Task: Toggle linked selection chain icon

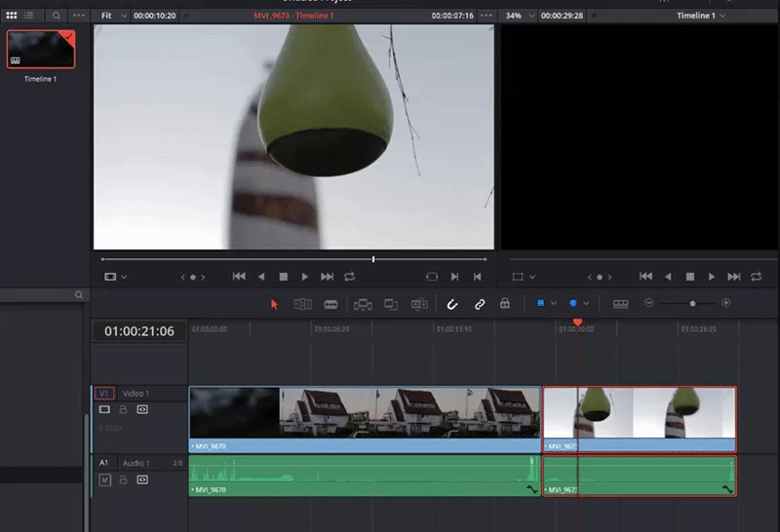Action: pyautogui.click(x=480, y=304)
